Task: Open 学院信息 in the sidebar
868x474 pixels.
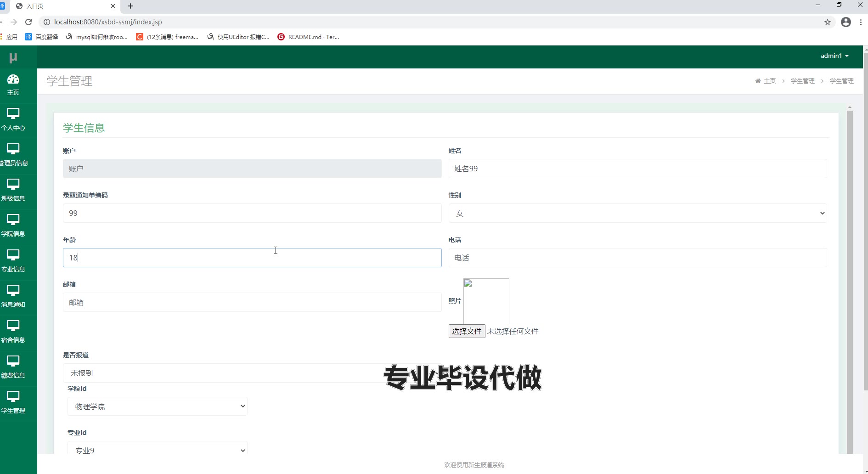Action: tap(13, 226)
